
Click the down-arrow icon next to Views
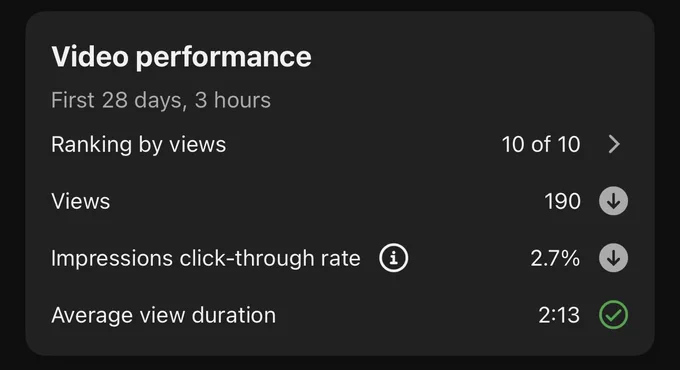613,201
